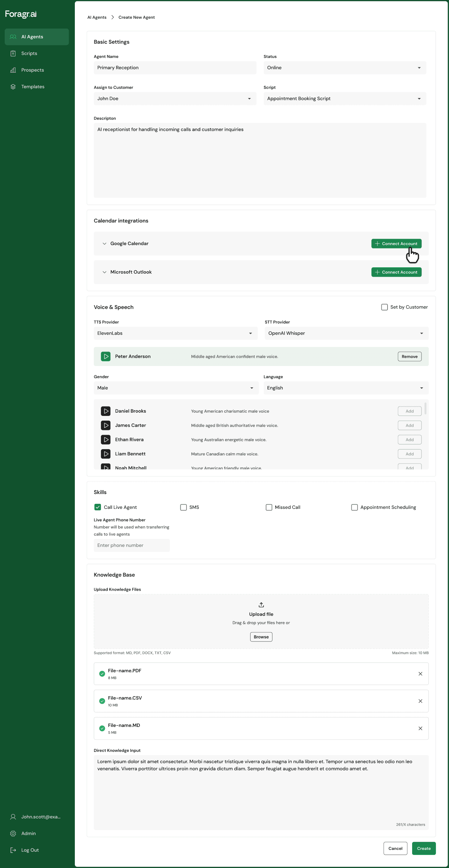
Task: Open the Status dropdown showing Online
Action: (x=345, y=68)
